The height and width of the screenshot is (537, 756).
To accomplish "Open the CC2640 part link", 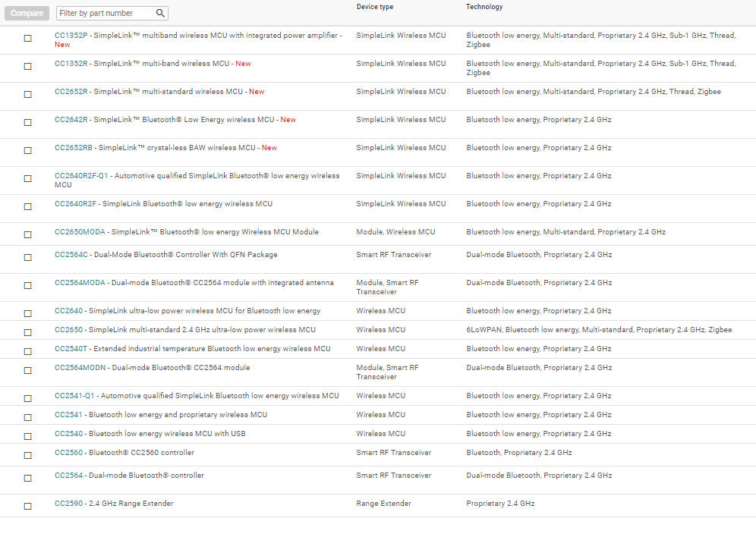I will (x=68, y=311).
